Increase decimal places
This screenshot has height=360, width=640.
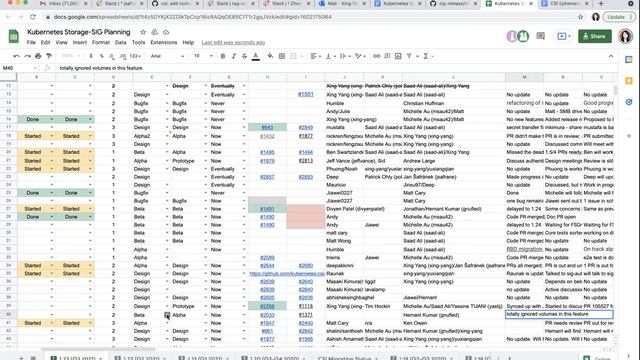(123, 56)
